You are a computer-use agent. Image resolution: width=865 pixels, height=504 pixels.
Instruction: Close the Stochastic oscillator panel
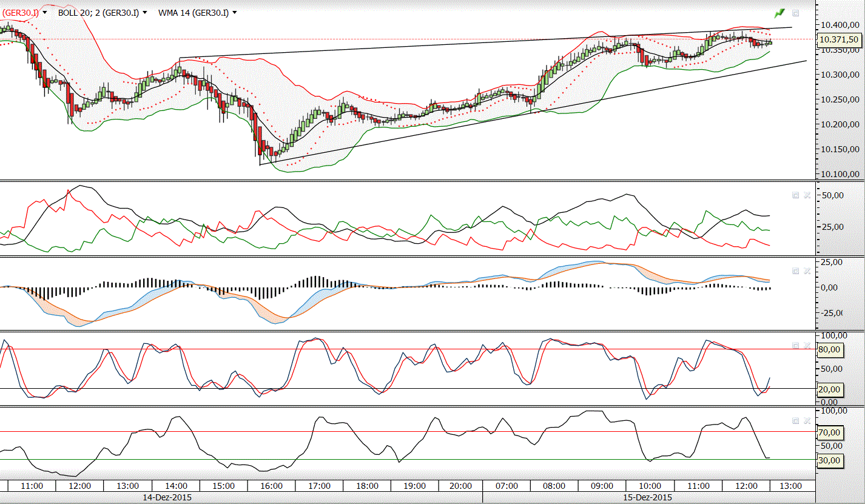click(x=807, y=345)
